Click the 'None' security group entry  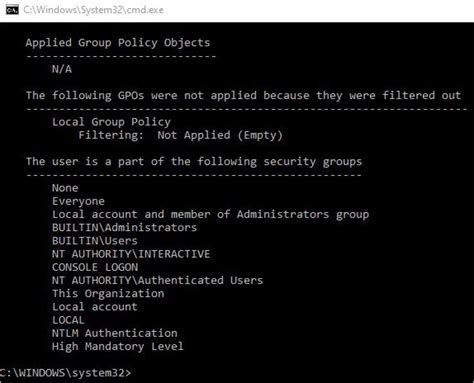(65, 188)
